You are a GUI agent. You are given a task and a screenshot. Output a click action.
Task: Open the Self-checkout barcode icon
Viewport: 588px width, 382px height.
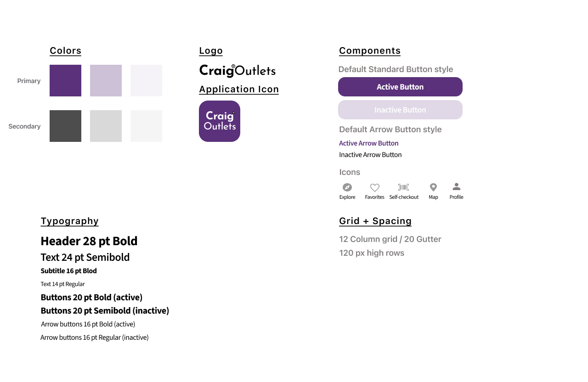click(x=403, y=187)
